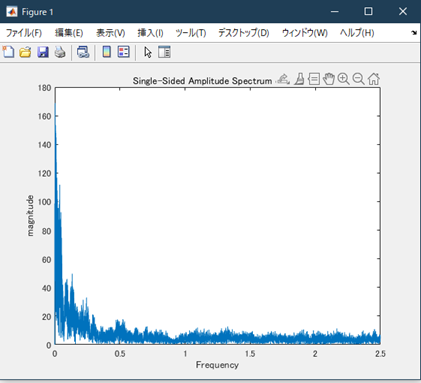Click the link plot toolbar icon
Screen dimensions: 421x383
click(x=83, y=52)
